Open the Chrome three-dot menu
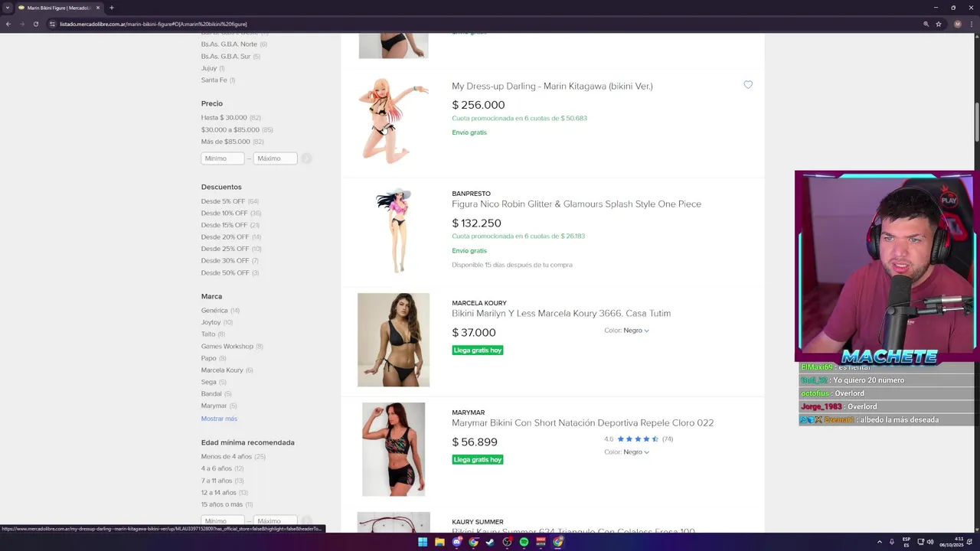The image size is (980, 551). tap(971, 24)
